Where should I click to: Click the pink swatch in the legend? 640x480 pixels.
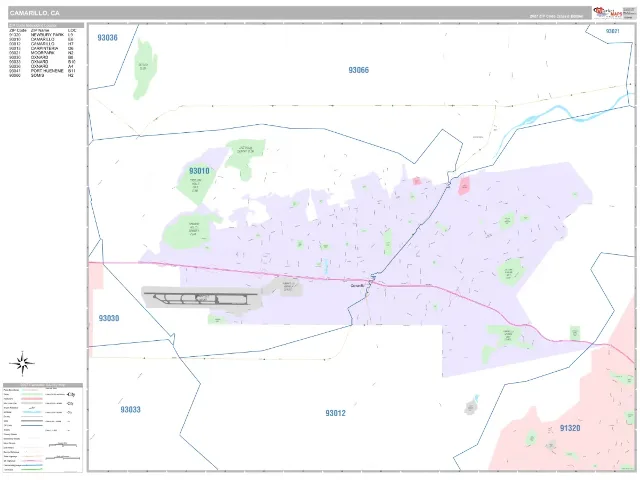(32, 399)
